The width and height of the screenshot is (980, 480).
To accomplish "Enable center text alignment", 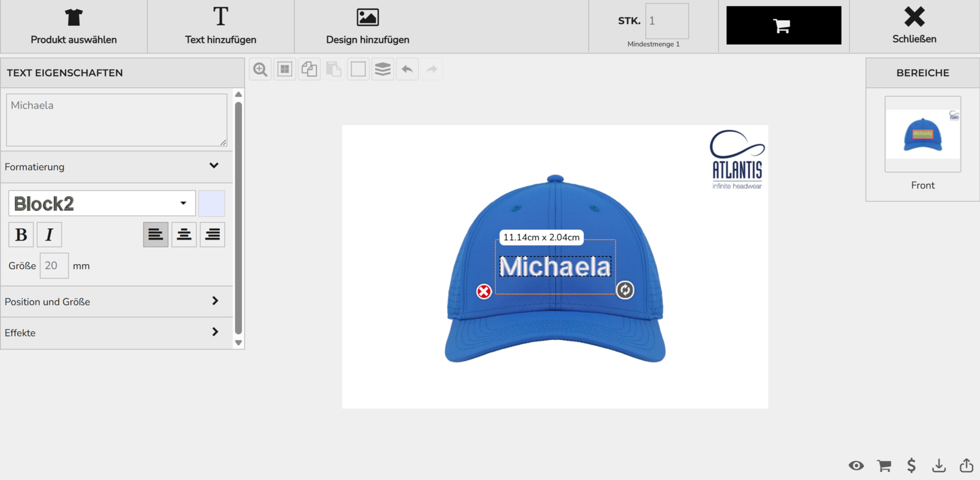I will [x=184, y=235].
